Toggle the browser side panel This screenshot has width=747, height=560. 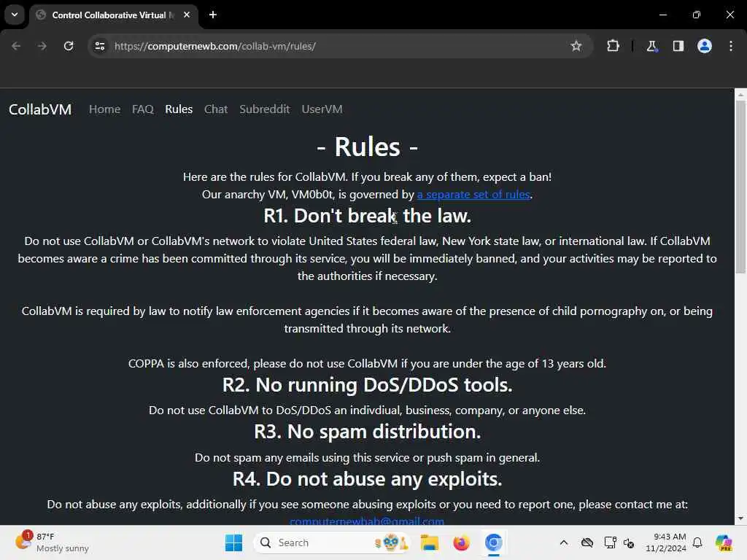point(678,46)
